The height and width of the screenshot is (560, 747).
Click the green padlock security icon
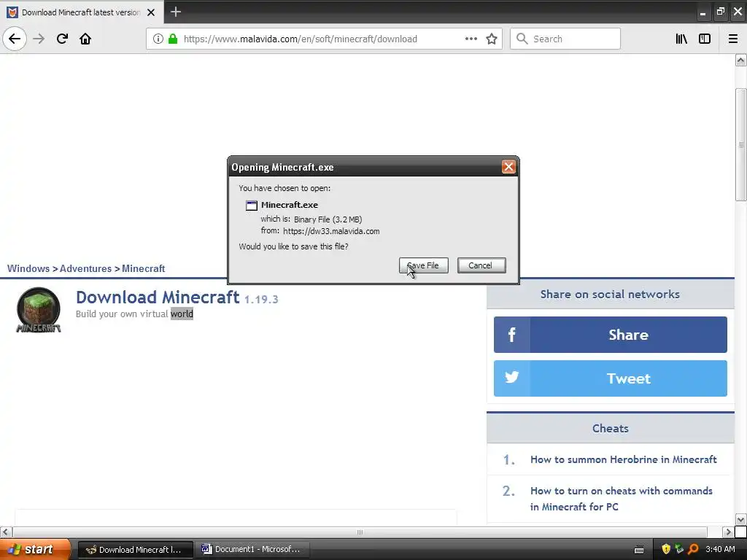(173, 39)
